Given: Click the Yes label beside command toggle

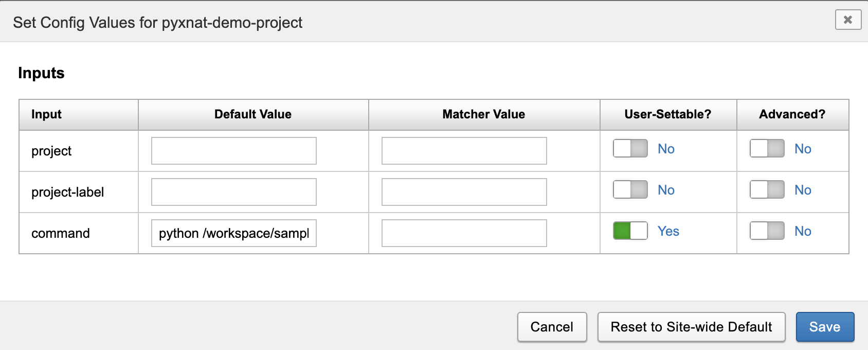Looking at the screenshot, I should (x=668, y=231).
